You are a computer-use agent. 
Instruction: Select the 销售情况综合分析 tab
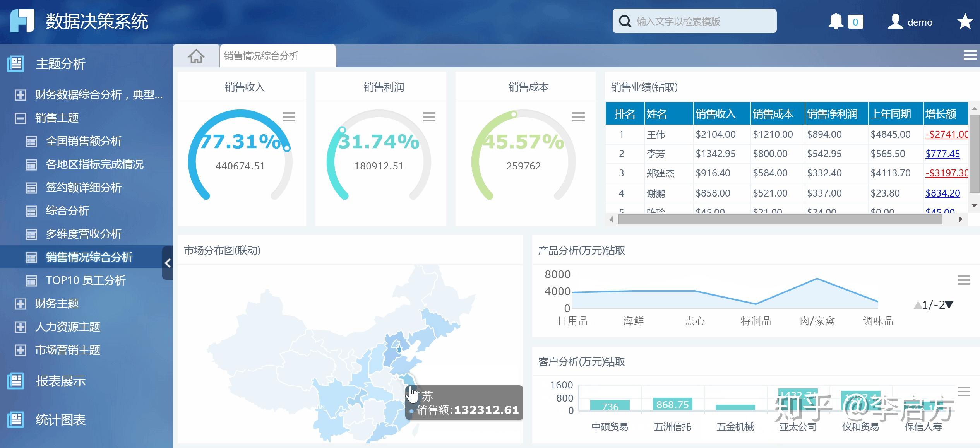click(x=278, y=56)
